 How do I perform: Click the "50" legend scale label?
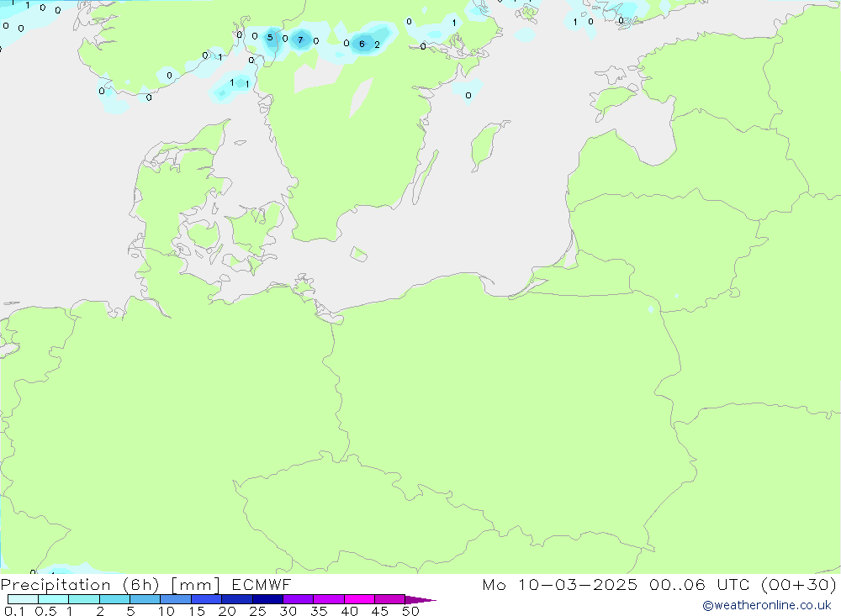pos(410,611)
